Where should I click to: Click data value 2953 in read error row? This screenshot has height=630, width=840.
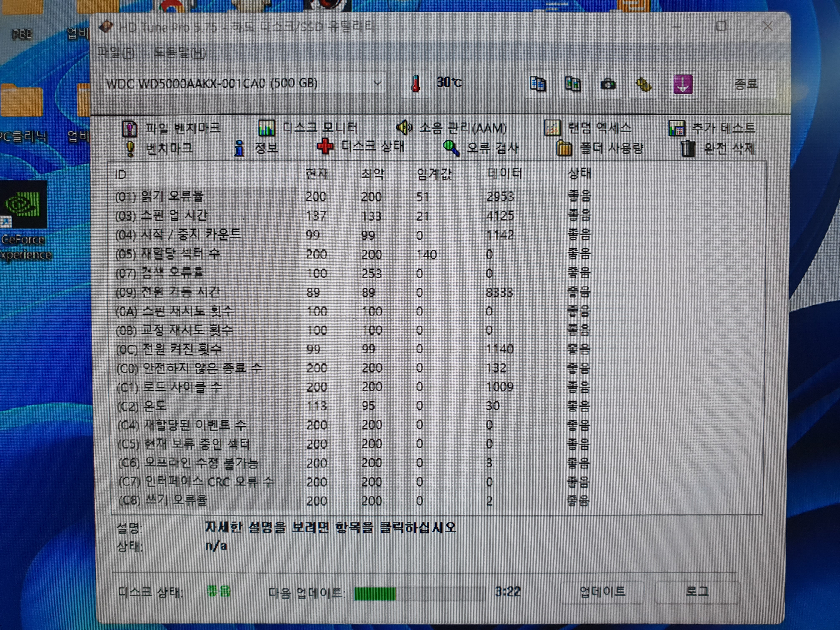click(500, 196)
